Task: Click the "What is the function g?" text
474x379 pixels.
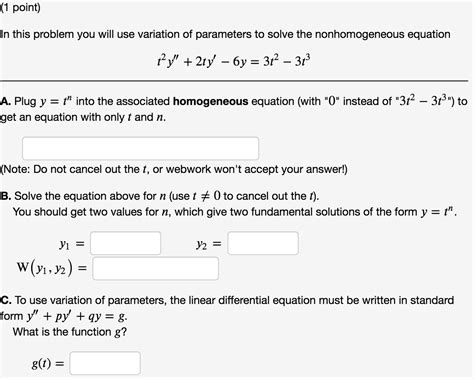Action: [70, 332]
